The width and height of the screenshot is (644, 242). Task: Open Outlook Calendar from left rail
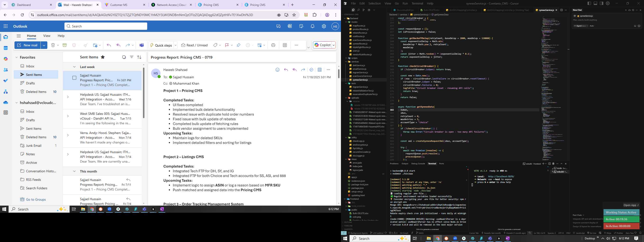[6, 48]
